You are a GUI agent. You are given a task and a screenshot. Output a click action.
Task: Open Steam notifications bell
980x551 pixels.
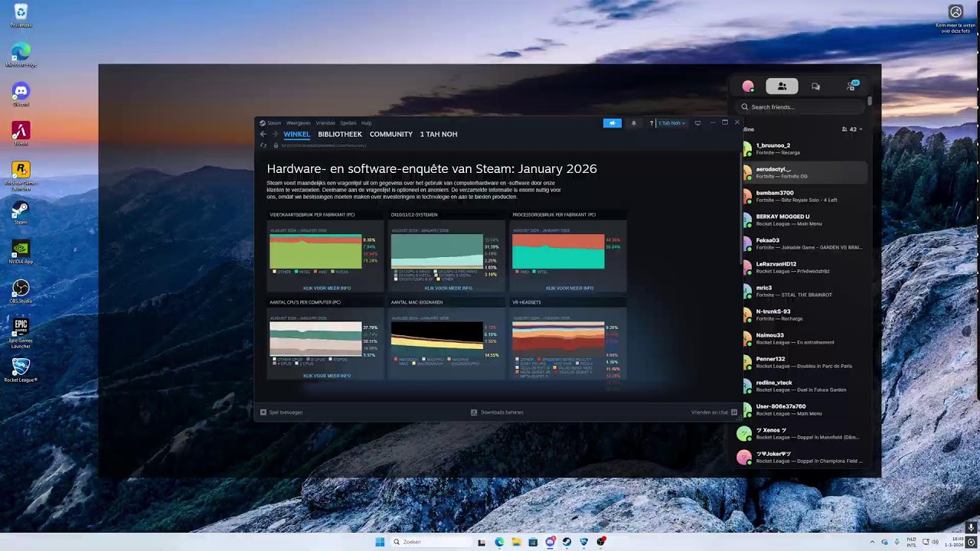633,122
